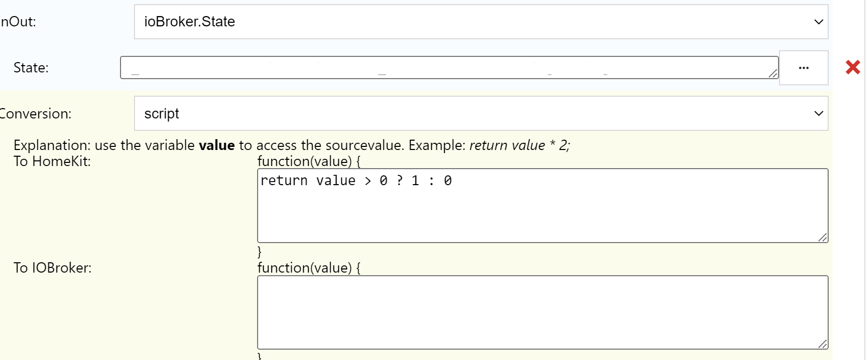Click the State field resize handle
Viewport: 868px width, 360px height.
pyautogui.click(x=773, y=74)
